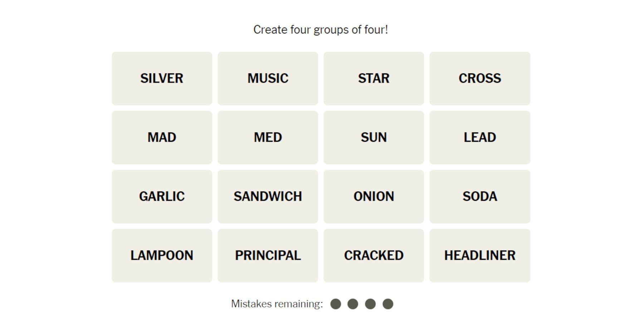This screenshot has width=644, height=322.
Task: Click the "Create four groups of four!" heading
Action: tap(321, 30)
